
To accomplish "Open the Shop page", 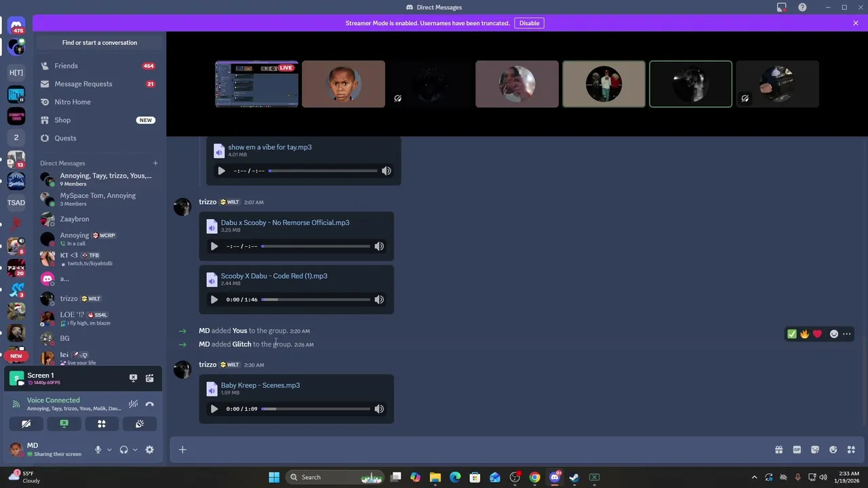I will [100, 120].
